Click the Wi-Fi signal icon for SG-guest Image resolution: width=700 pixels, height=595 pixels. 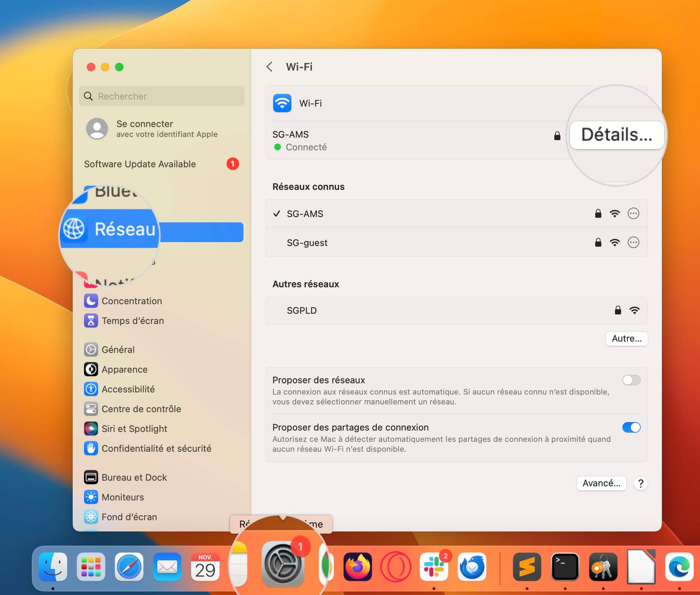click(x=615, y=242)
